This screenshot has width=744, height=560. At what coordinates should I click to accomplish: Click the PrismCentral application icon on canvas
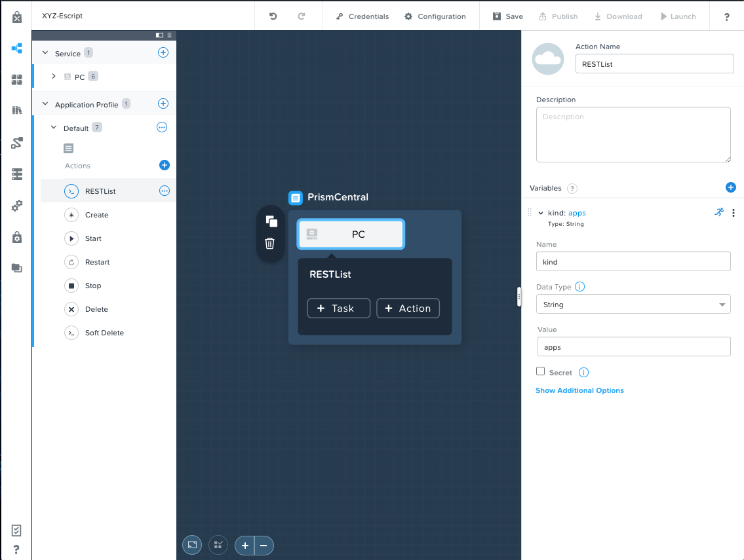295,198
